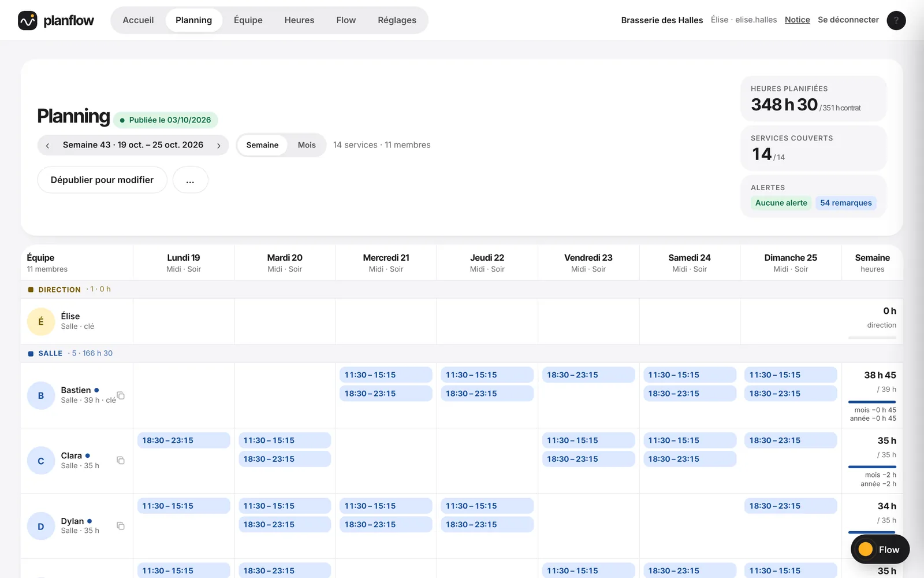Click Dylan's avatar circle
924x578 pixels.
[41, 526]
